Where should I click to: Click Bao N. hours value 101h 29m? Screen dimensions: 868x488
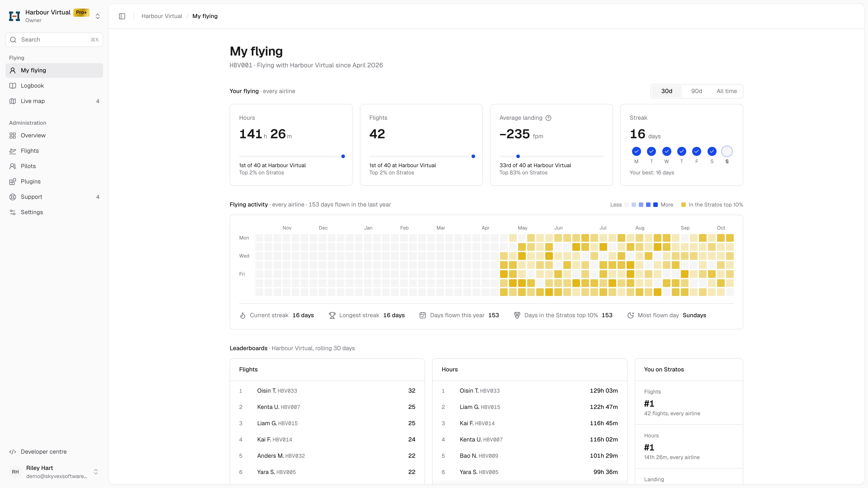(x=604, y=456)
